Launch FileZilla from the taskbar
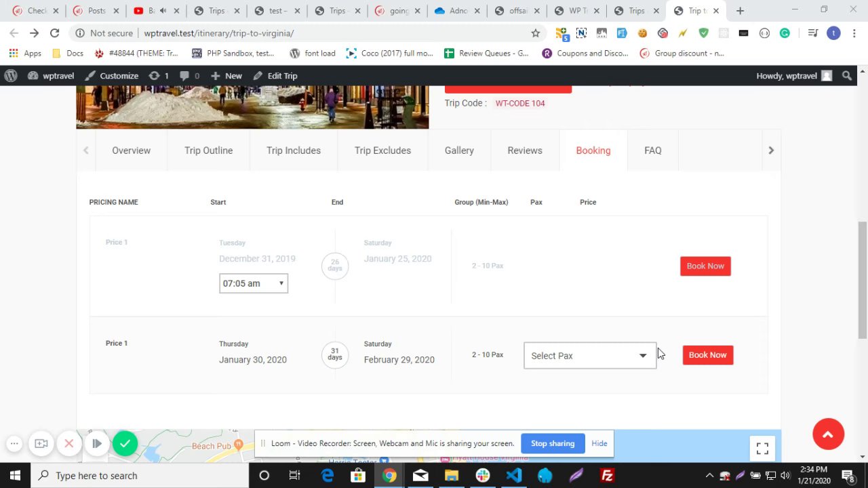This screenshot has height=488, width=868. (x=608, y=476)
